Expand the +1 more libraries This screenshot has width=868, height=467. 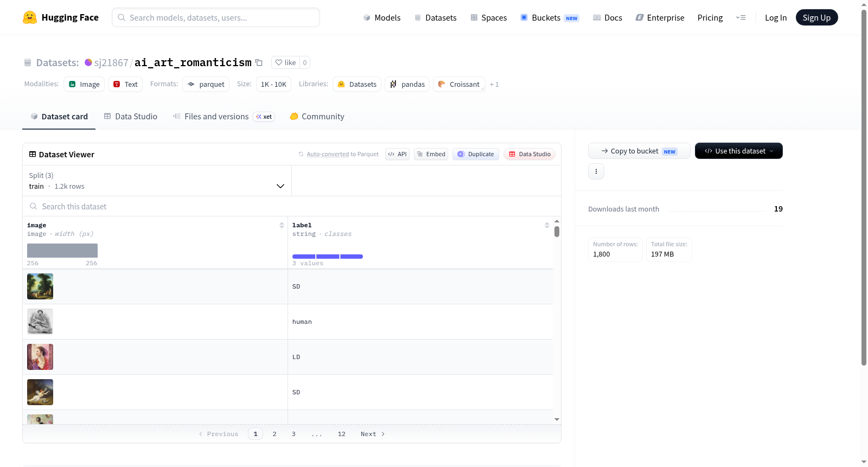(494, 84)
